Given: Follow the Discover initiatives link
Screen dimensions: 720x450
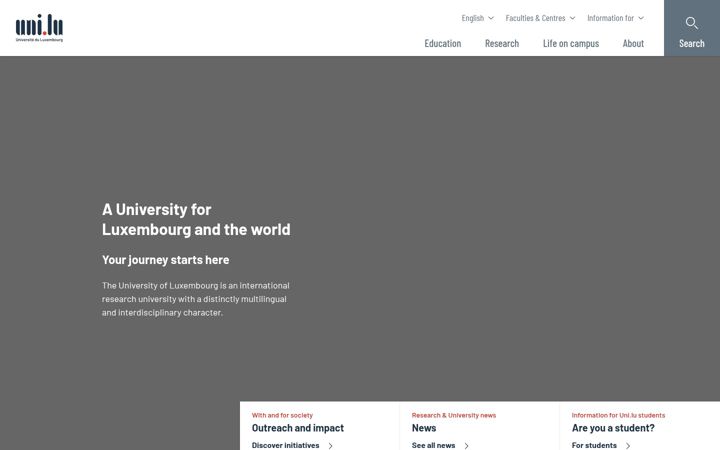Looking at the screenshot, I should pyautogui.click(x=285, y=445).
